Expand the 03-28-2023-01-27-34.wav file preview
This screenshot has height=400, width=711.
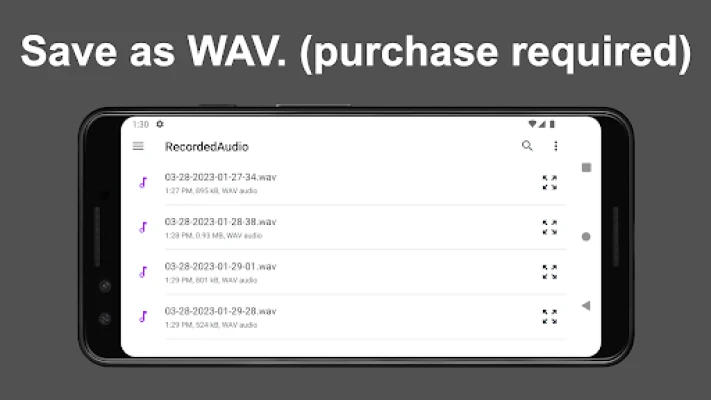549,182
